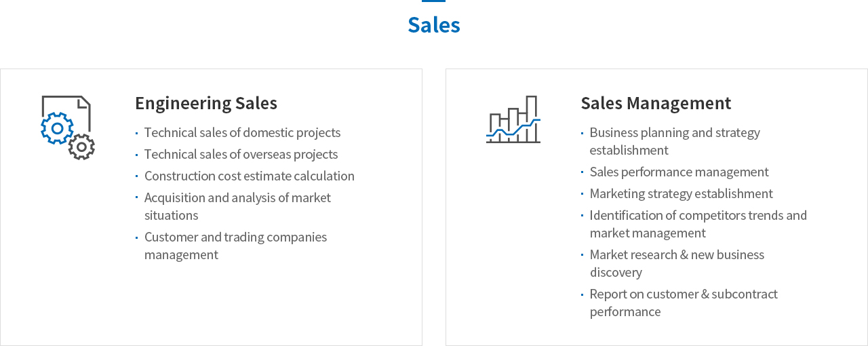This screenshot has height=346, width=868.
Task: Click "Technical sales of domestic projects"
Action: pos(242,132)
